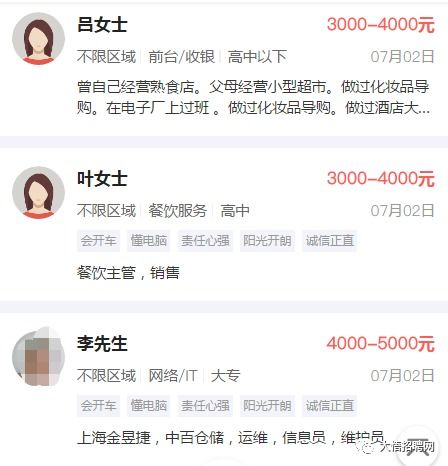The image size is (448, 466).
Task: Open the 大悟招聘网 WeChat watermark logo
Action: pos(396,447)
